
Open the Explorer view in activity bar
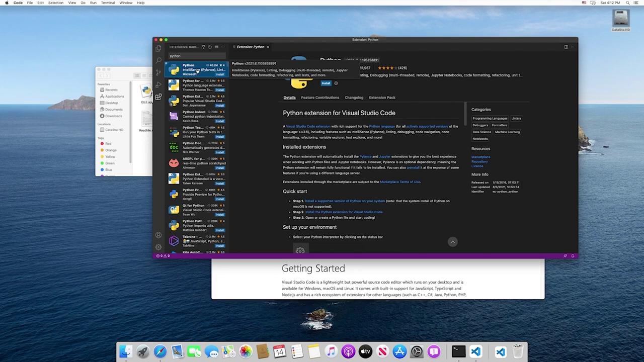point(158,49)
